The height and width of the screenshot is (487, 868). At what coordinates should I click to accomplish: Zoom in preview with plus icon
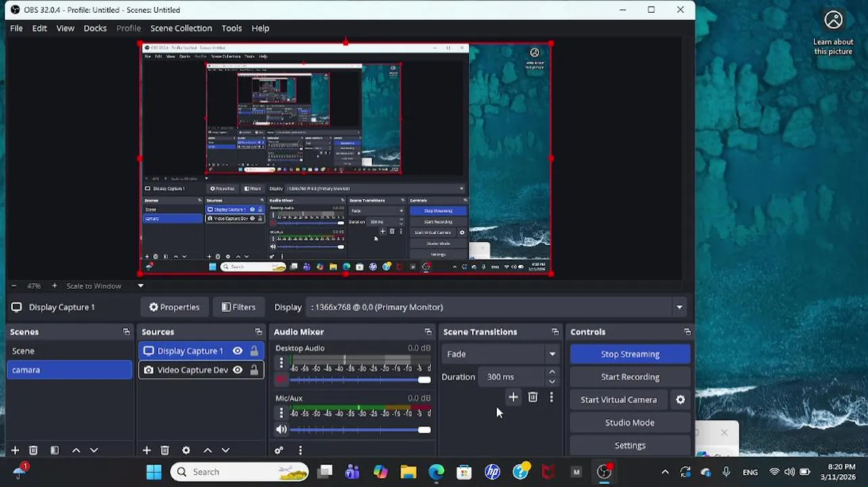coord(54,286)
